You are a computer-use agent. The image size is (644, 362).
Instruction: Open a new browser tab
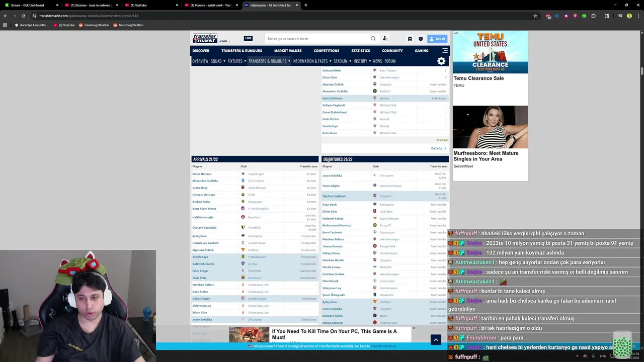[305, 5]
